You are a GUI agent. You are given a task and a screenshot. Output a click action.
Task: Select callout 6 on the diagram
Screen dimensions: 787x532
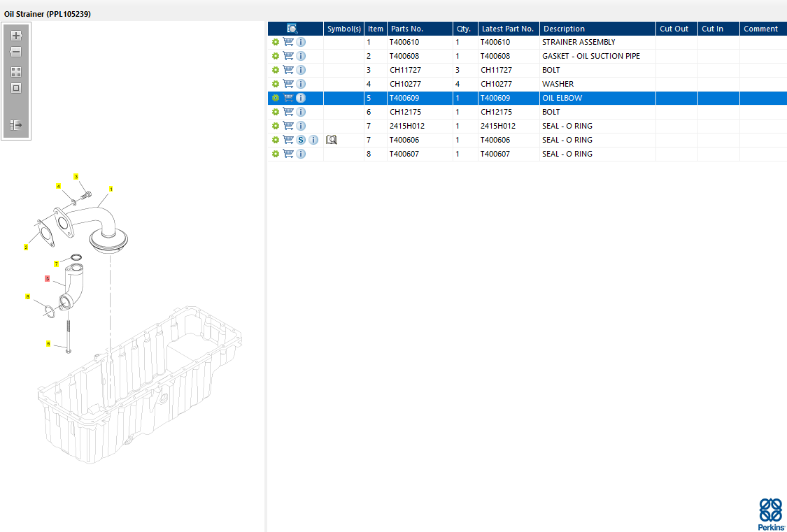tap(48, 343)
